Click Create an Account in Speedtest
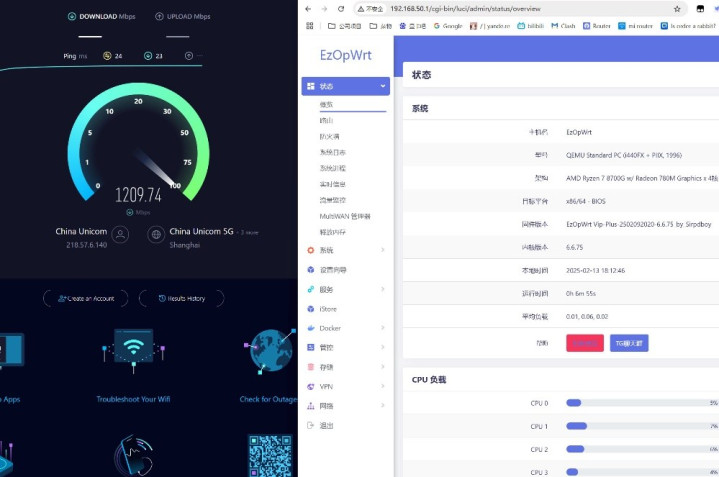 86,299
